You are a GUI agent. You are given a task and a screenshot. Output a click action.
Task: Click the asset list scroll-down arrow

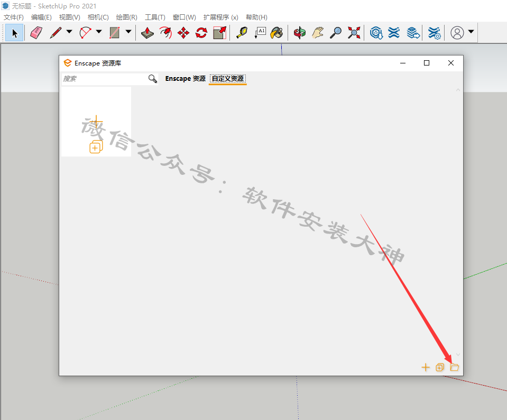(458, 354)
